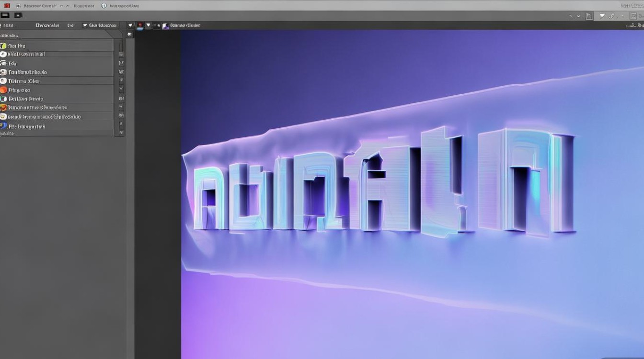Click the blue icon in the last list row
The height and width of the screenshot is (359, 644).
click(3, 126)
